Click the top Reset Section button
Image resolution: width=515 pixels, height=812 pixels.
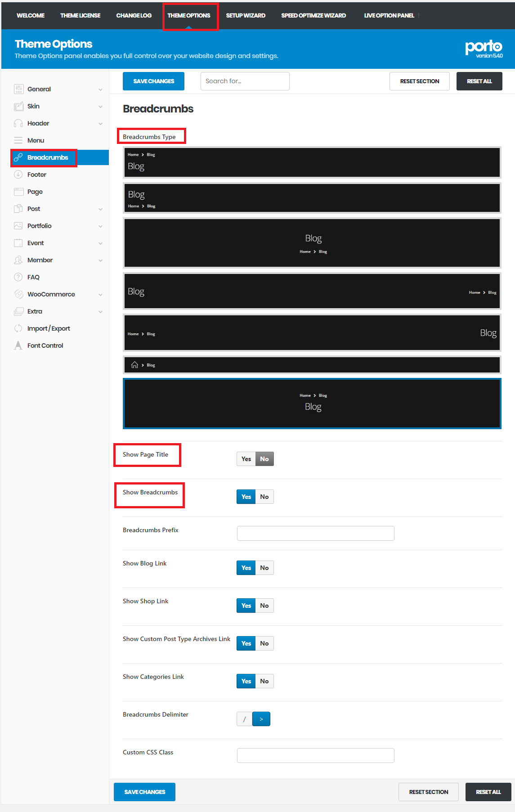point(420,81)
